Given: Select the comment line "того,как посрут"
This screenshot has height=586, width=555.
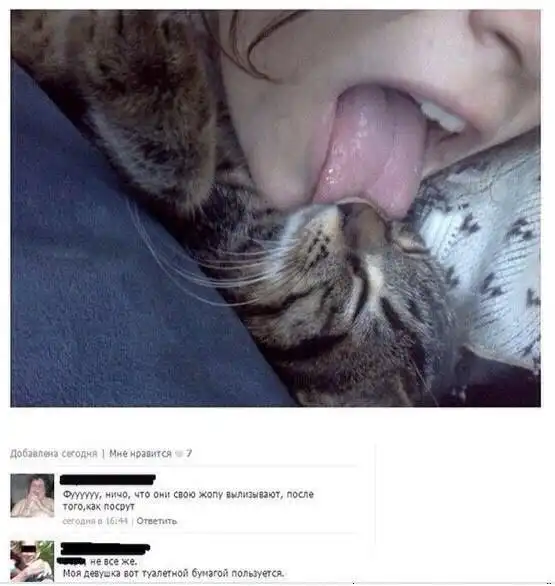Looking at the screenshot, I should (98, 507).
